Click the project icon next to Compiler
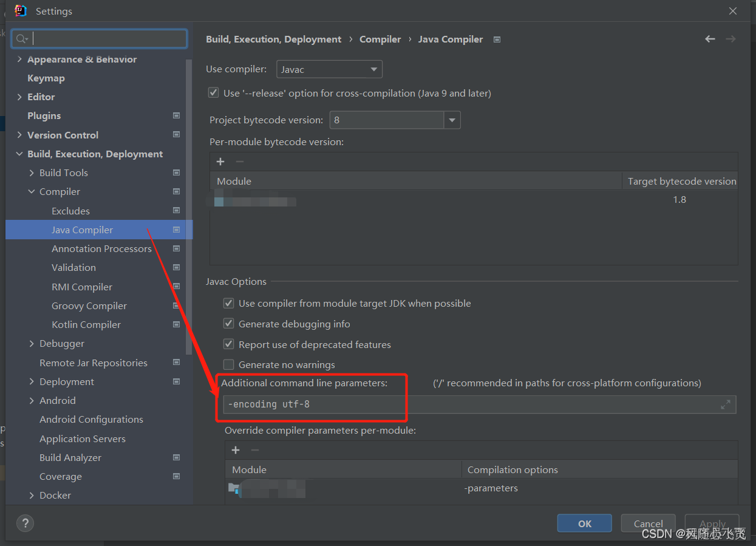This screenshot has height=546, width=756. (176, 191)
